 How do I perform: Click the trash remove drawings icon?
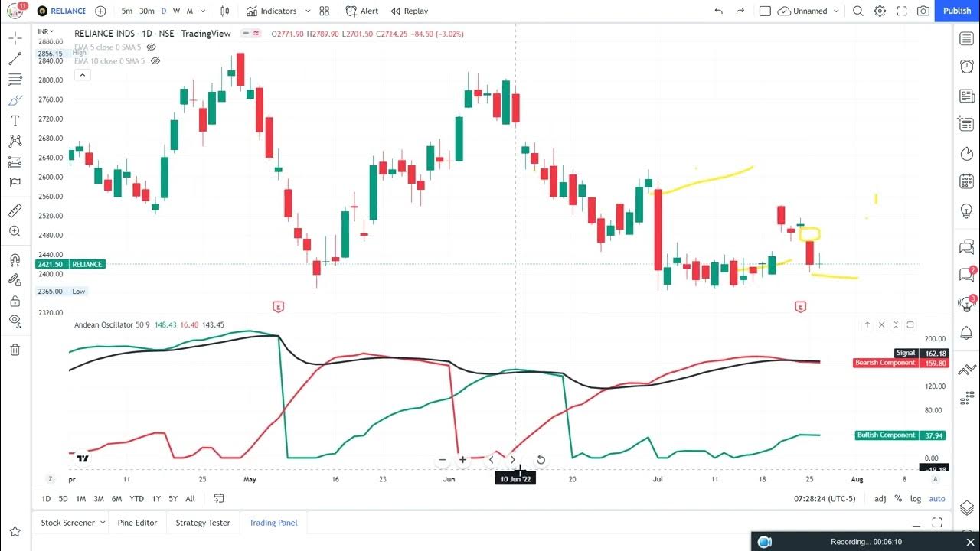[15, 350]
